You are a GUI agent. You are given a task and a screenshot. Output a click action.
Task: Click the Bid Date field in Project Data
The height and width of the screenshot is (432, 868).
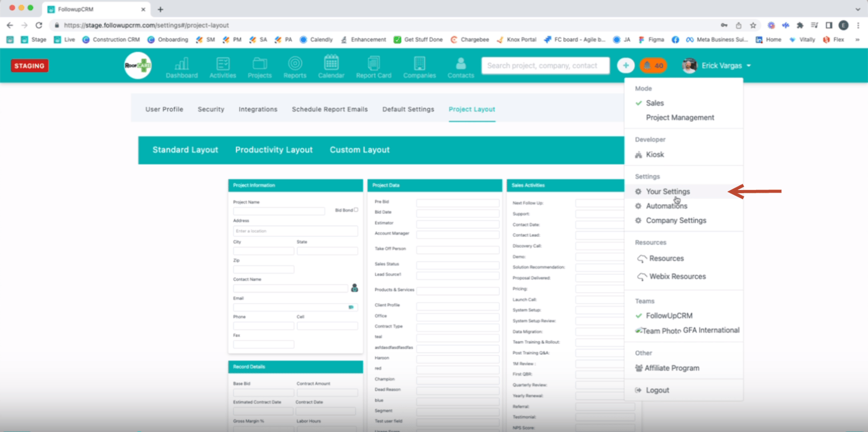click(x=458, y=213)
